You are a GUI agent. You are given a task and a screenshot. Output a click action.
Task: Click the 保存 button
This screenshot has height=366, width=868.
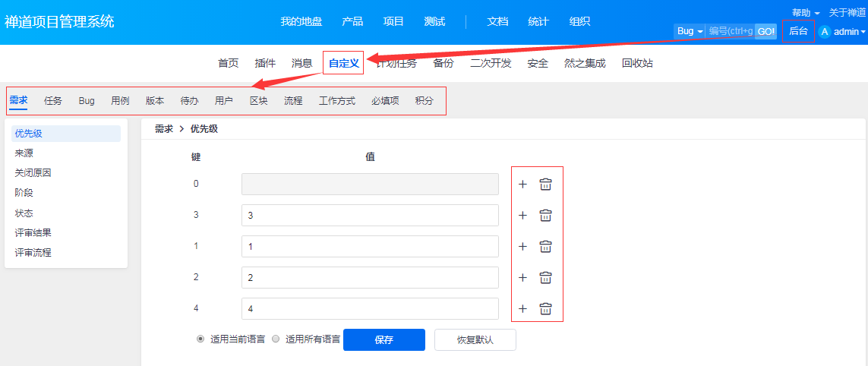(x=384, y=340)
